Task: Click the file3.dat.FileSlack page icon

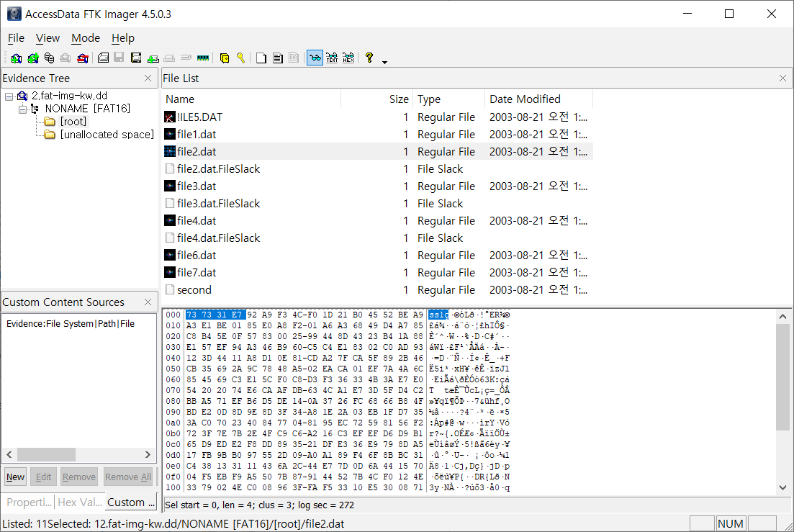Action: pos(170,204)
